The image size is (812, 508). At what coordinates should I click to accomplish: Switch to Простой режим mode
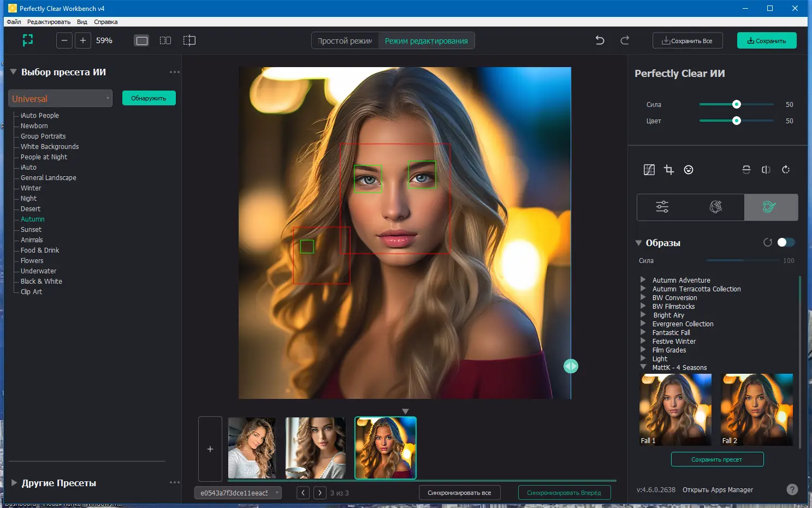click(345, 41)
